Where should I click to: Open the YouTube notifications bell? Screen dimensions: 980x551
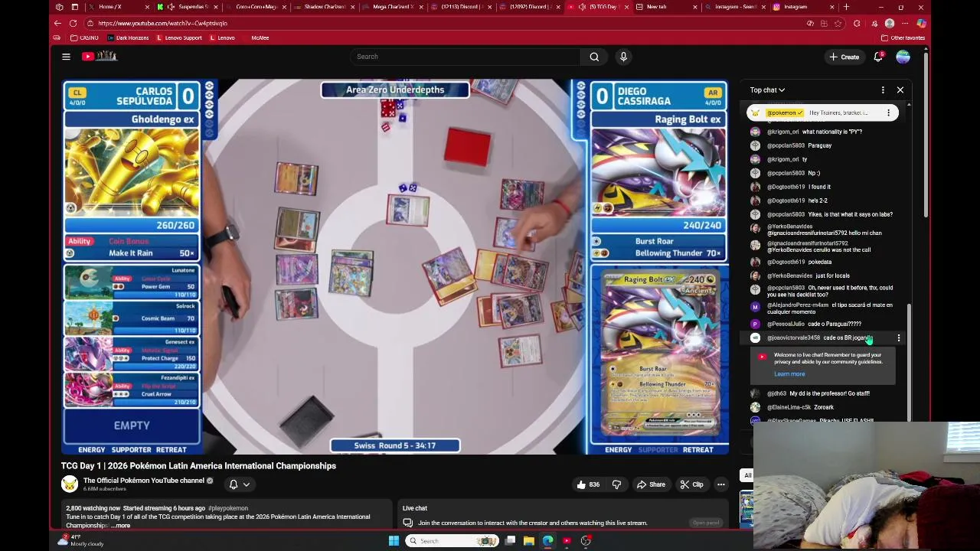(x=878, y=57)
